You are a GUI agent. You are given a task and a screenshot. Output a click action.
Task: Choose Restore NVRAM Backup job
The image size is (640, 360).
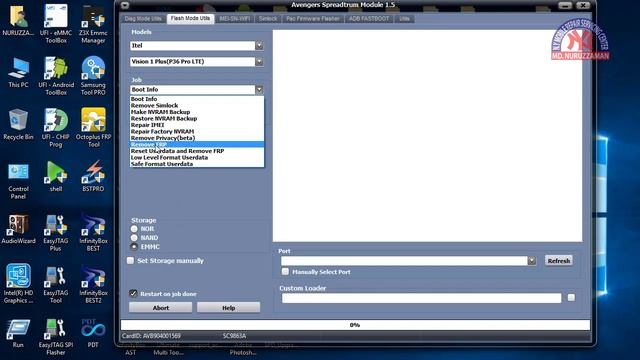(197, 118)
